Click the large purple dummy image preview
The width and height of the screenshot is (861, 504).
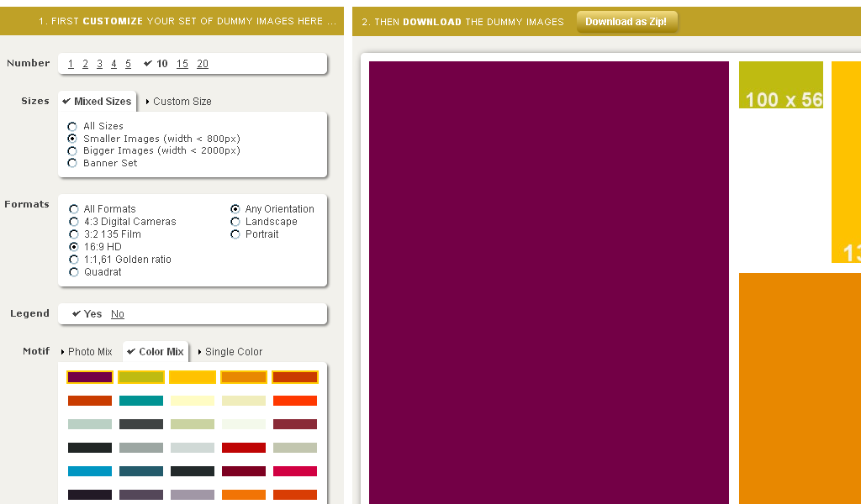click(x=548, y=282)
